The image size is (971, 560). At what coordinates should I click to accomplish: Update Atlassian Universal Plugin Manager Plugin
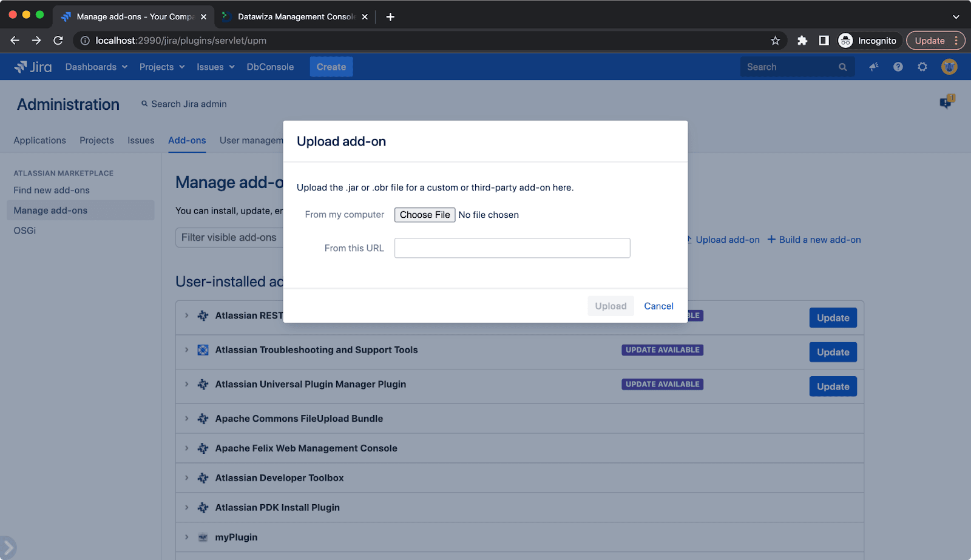(833, 386)
